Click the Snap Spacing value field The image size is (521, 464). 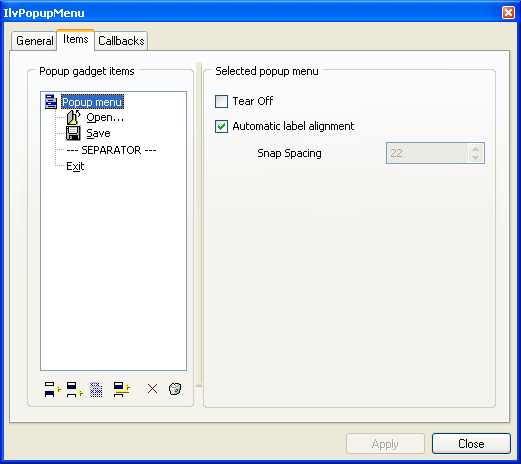point(428,153)
